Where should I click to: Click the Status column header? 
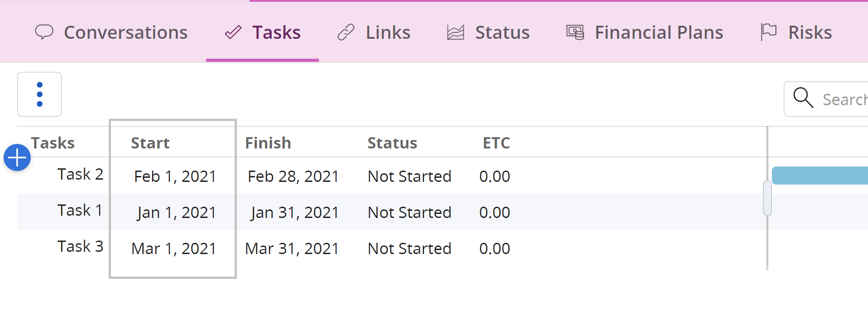point(392,143)
